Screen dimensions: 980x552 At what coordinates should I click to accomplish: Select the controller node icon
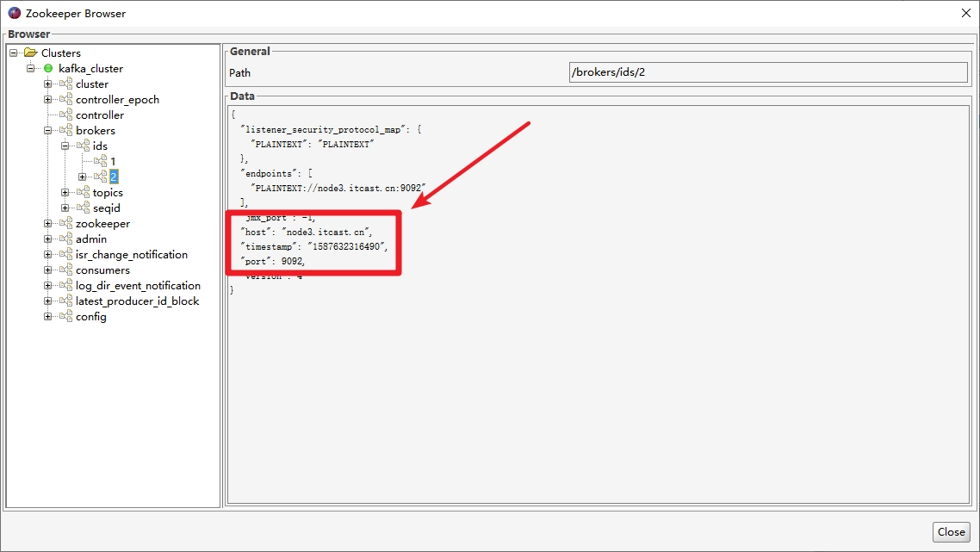pos(65,115)
